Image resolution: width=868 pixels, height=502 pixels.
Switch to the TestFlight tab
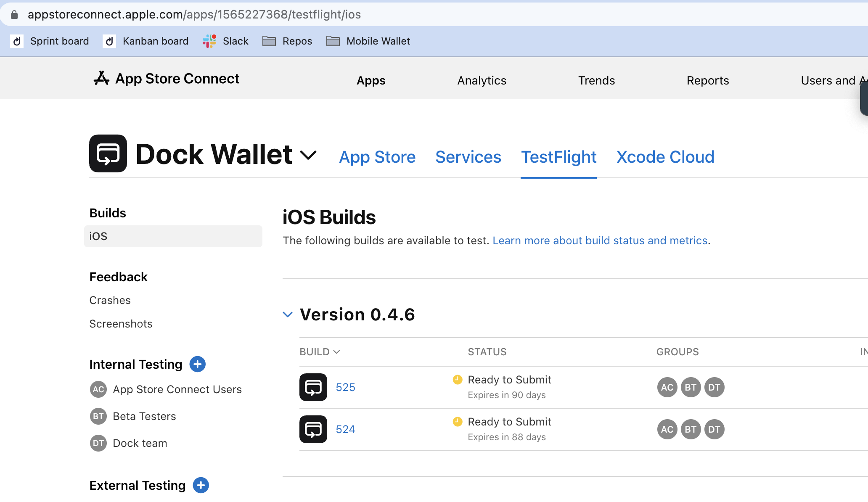tap(559, 157)
